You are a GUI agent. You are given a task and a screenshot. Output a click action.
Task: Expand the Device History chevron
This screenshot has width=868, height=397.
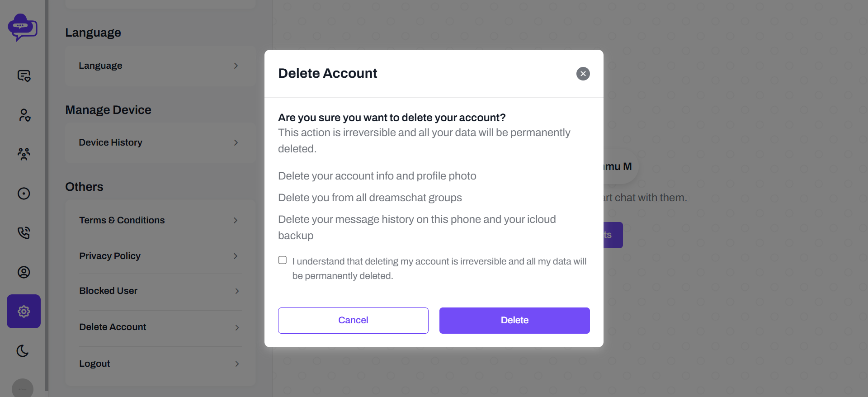[x=236, y=142]
